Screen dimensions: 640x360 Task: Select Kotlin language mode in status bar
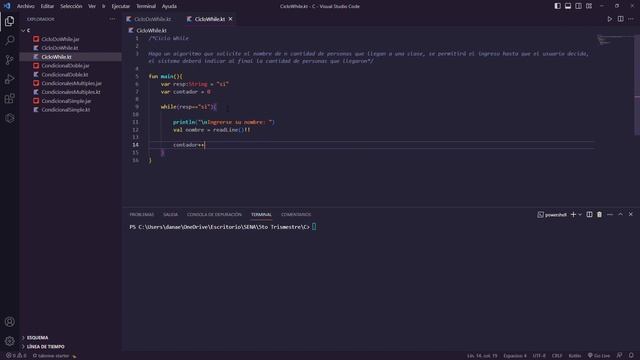(575, 356)
